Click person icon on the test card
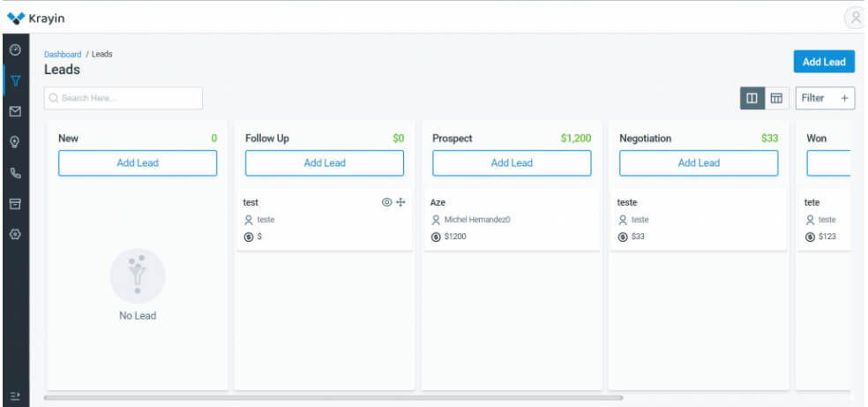This screenshot has height=407, width=868. point(249,220)
